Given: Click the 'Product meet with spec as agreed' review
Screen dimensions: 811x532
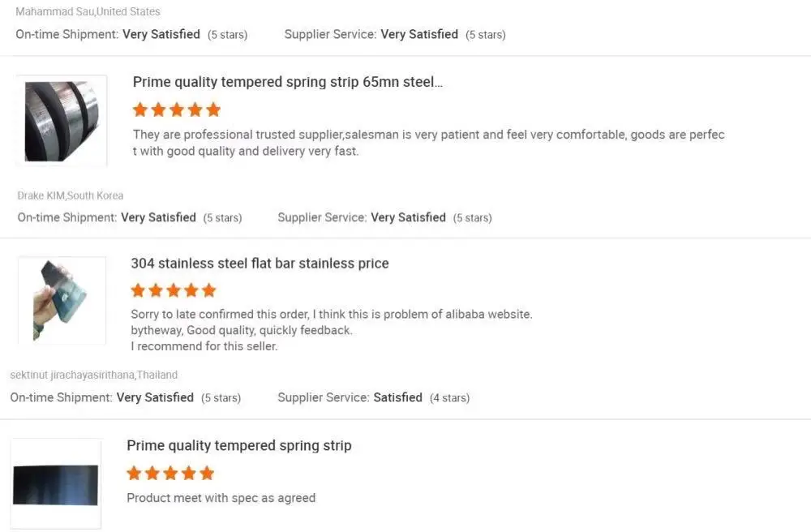Looking at the screenshot, I should (x=221, y=498).
